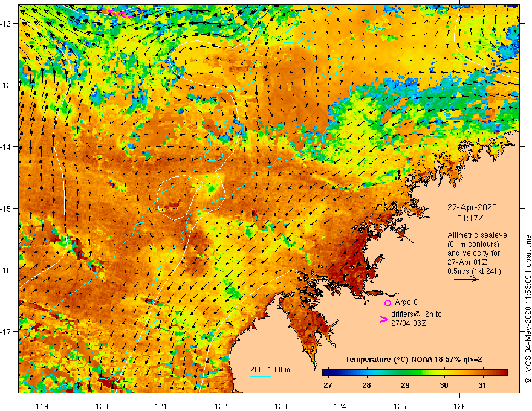Click the longitude axis label 121

(161, 406)
